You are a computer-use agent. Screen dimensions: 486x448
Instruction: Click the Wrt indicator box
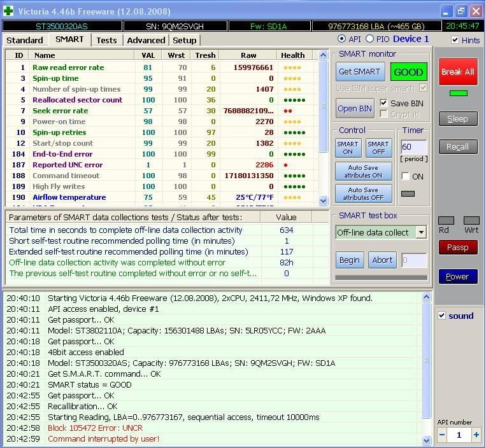pyautogui.click(x=471, y=220)
